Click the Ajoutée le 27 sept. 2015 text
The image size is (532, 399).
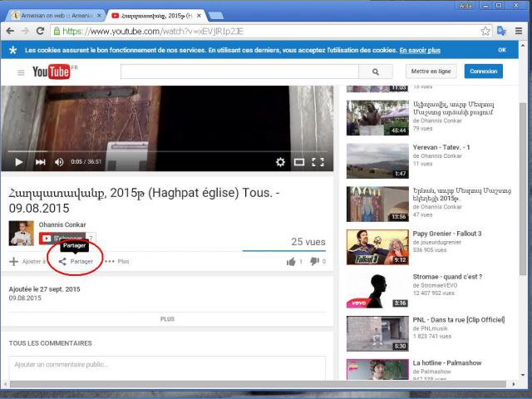point(44,289)
